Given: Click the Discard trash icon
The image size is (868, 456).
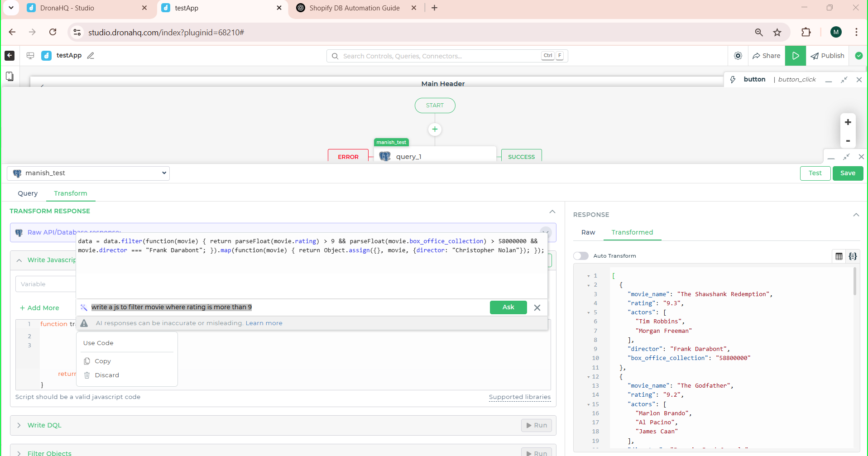Looking at the screenshot, I should pyautogui.click(x=87, y=375).
